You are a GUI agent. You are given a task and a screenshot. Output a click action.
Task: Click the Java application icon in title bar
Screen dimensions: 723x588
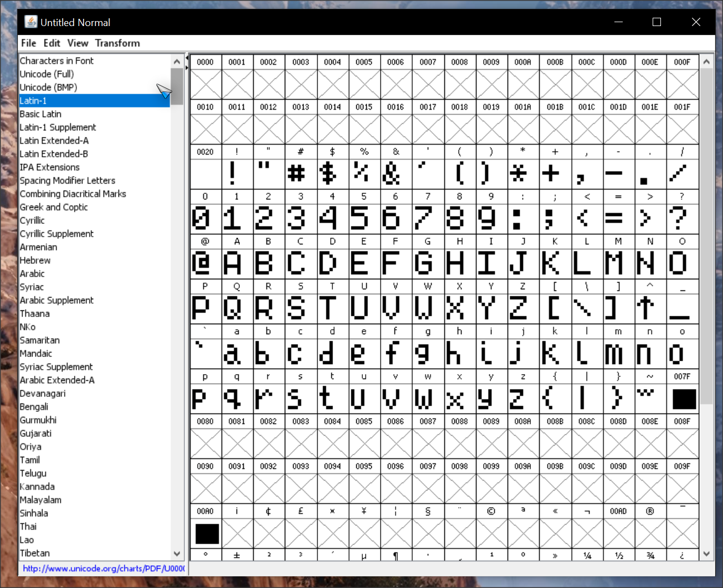[31, 22]
